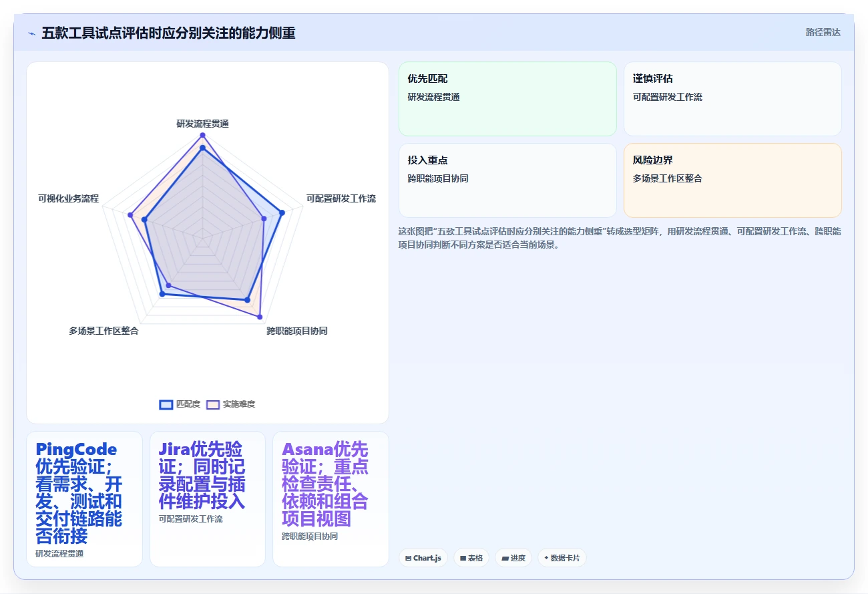Click 研发流程贯通 caption under PingCode card

tap(59, 553)
